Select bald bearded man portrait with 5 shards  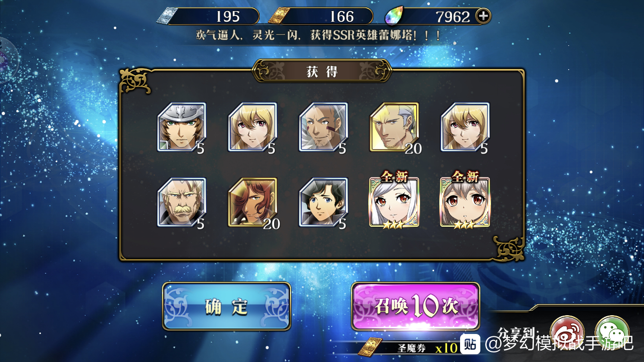pyautogui.click(x=323, y=127)
